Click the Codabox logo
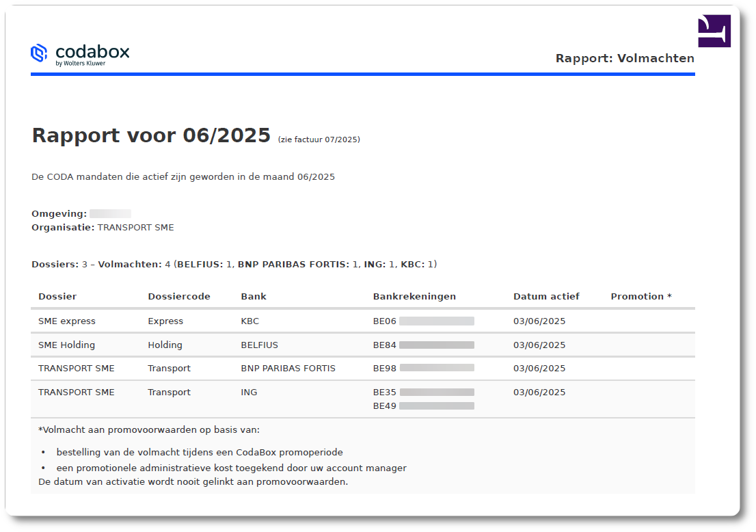This screenshot has width=756, height=532. [x=80, y=52]
